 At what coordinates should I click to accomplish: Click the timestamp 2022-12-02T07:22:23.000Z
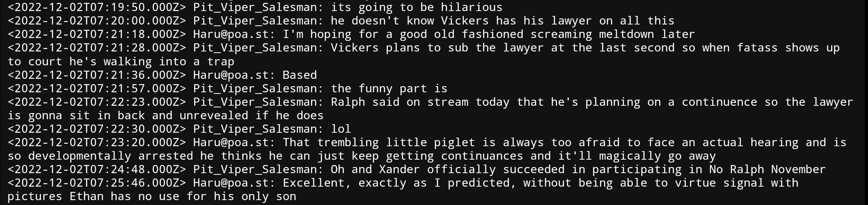coord(97,102)
